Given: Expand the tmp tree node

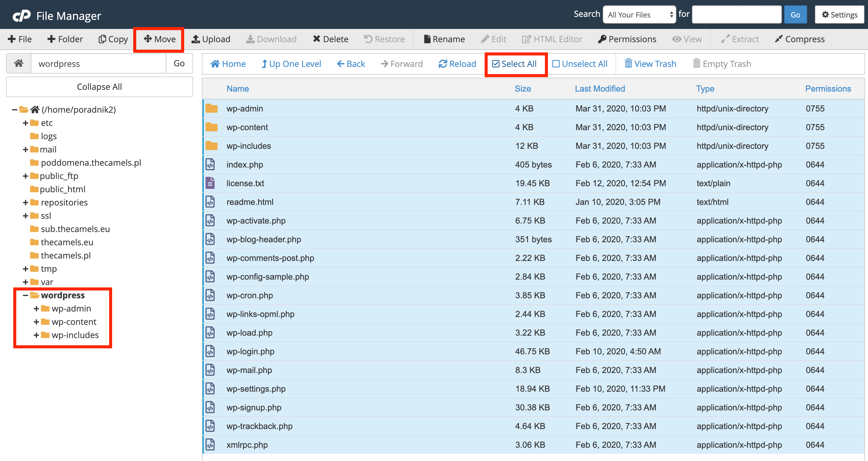Looking at the screenshot, I should pos(25,269).
